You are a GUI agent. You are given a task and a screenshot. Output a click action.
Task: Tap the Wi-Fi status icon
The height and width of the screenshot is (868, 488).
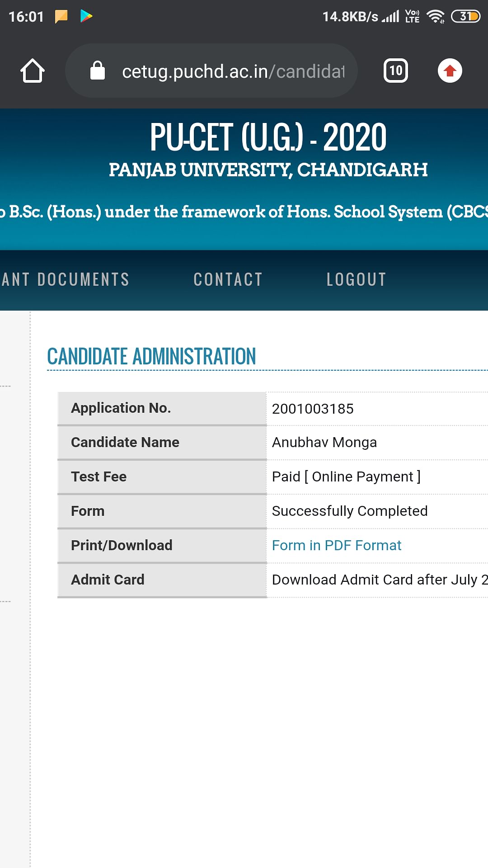[x=436, y=16]
